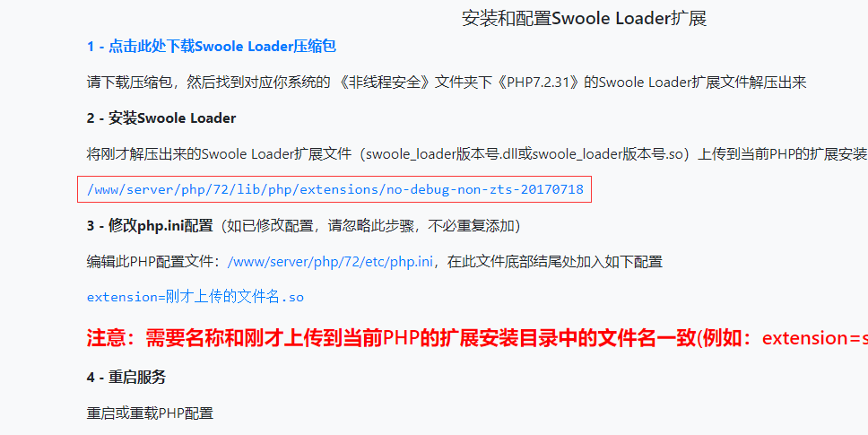Screen dimensions: 868x435
Task: Click the text 在此文件底部结尾处加入如下配置
Action: tap(555, 261)
